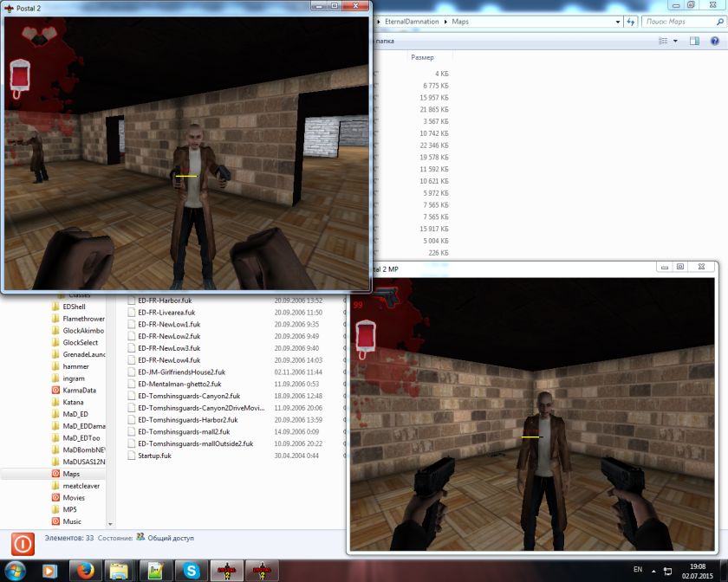Image resolution: width=728 pixels, height=582 pixels.
Task: Click the EternalDamnation breadcrumb segment
Action: tap(412, 22)
